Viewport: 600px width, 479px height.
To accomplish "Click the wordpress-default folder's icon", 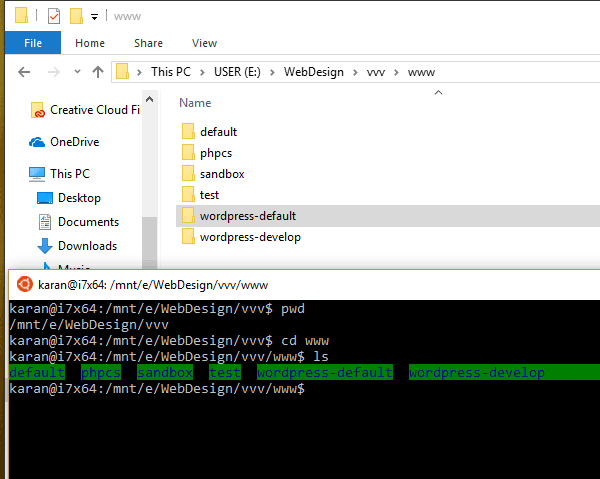I will coord(188,215).
